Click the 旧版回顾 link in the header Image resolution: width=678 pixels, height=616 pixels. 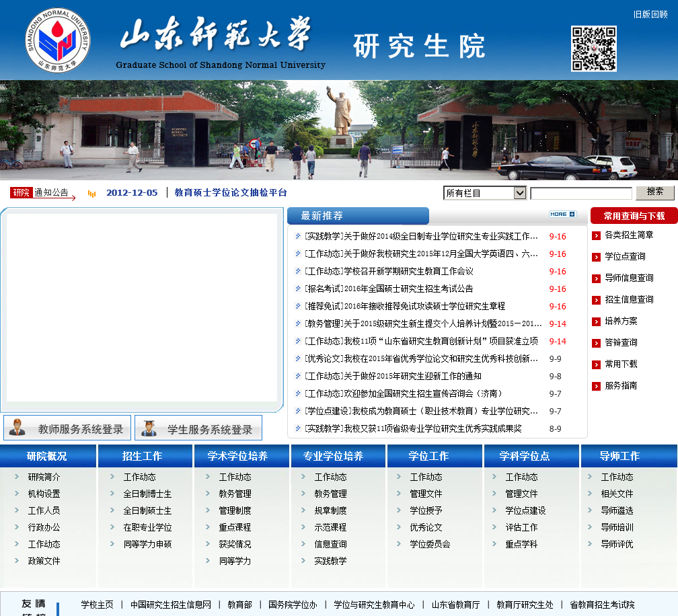[650, 14]
